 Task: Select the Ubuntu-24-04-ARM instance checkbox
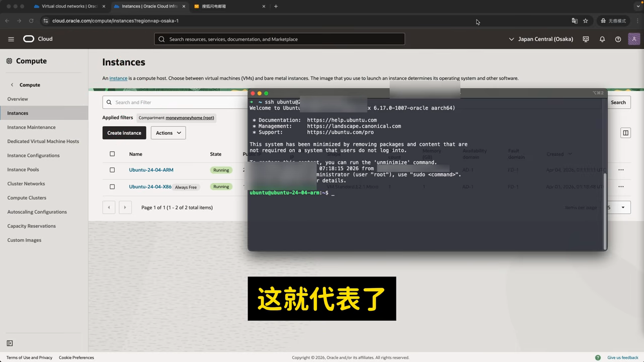(x=112, y=170)
